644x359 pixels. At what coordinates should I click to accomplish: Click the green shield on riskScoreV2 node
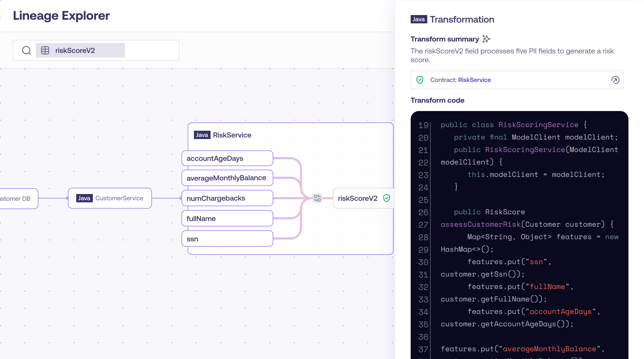click(387, 198)
